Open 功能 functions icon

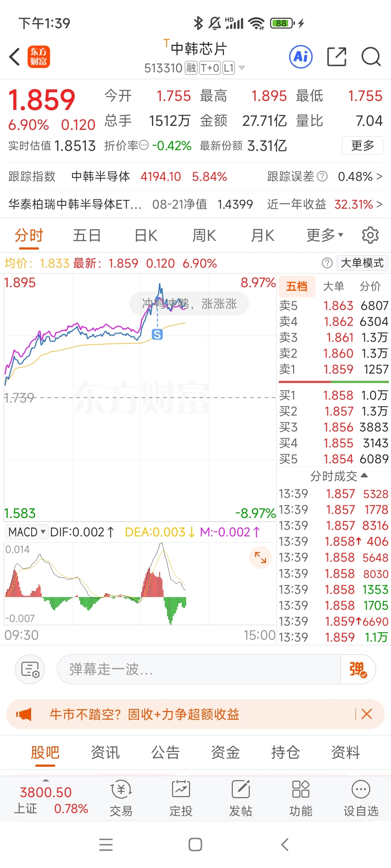click(x=301, y=798)
